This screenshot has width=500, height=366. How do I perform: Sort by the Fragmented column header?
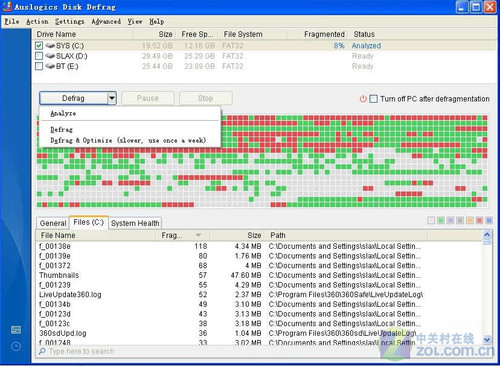coord(317,34)
